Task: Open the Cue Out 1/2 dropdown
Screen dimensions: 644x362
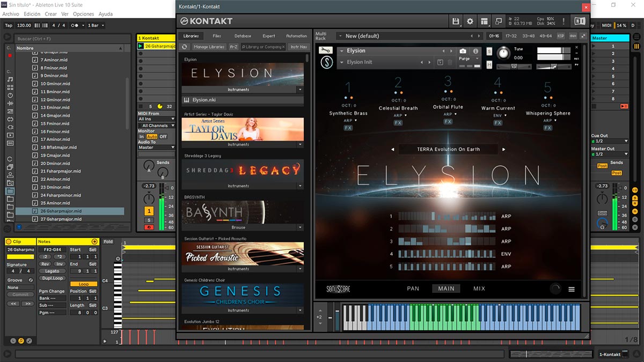Action: click(x=609, y=141)
